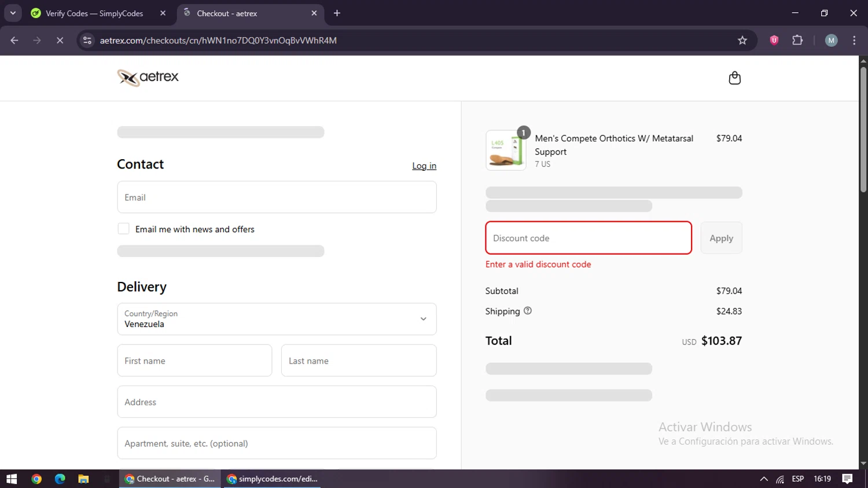
Task: Switch ESP keyboard language indicator
Action: (x=798, y=479)
